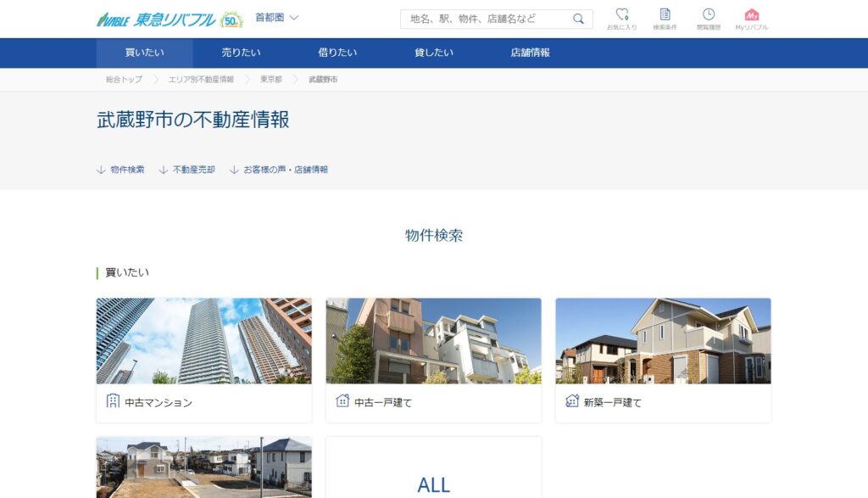Click the magnifying glass search icon
868x498 pixels.
(578, 19)
